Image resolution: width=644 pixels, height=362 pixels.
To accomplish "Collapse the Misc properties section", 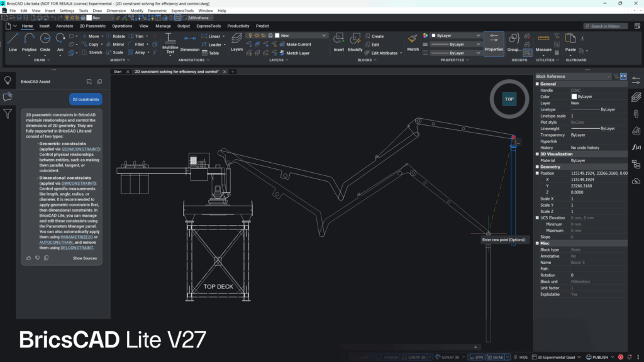I will pos(537,243).
